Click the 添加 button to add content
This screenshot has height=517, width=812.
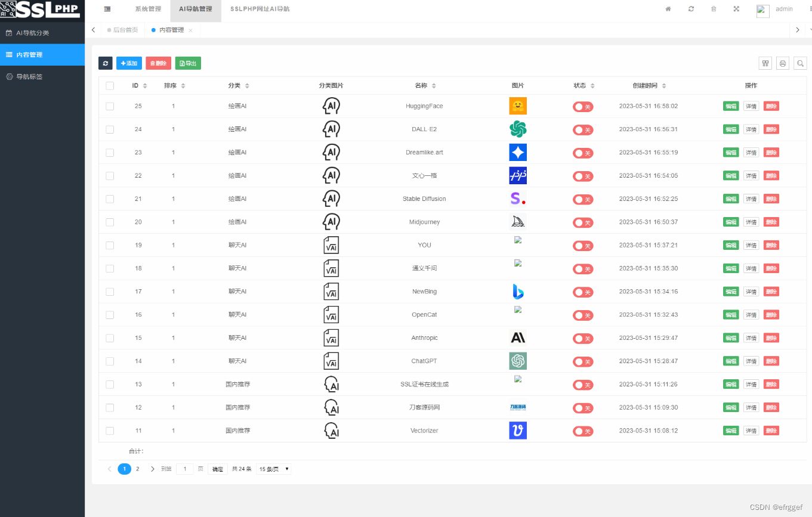(x=129, y=63)
